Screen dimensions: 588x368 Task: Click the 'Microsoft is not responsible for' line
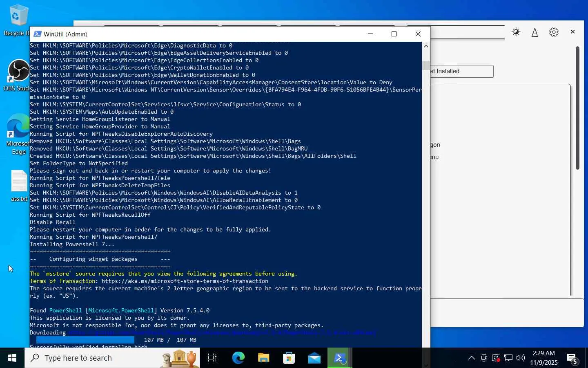click(x=177, y=325)
